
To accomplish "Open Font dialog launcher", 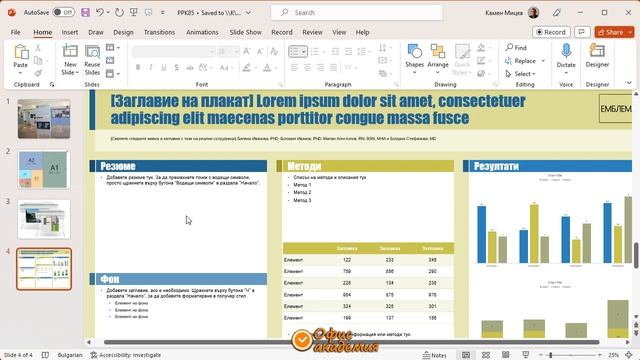I will (x=281, y=84).
